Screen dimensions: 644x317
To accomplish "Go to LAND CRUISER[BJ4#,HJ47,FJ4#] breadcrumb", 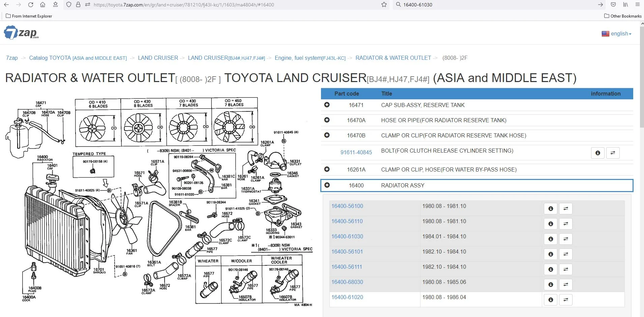I will coord(226,58).
